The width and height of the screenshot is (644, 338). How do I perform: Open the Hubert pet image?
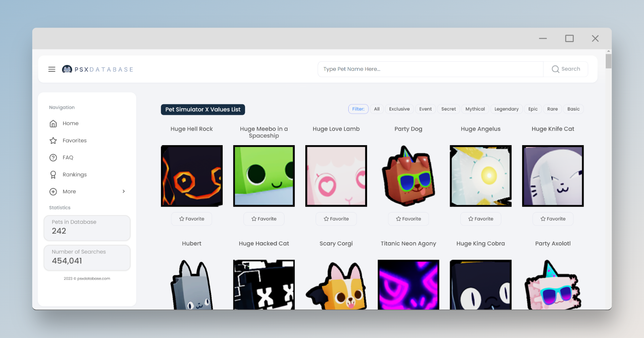[x=192, y=285]
